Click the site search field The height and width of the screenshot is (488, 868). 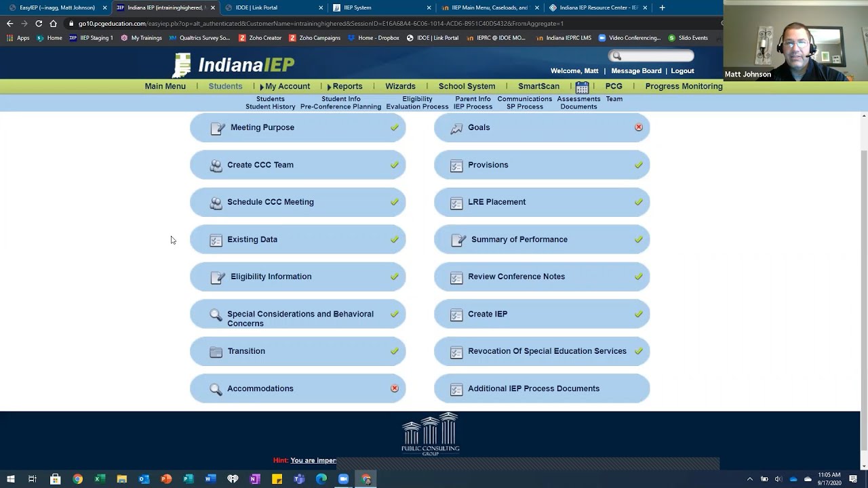click(651, 56)
